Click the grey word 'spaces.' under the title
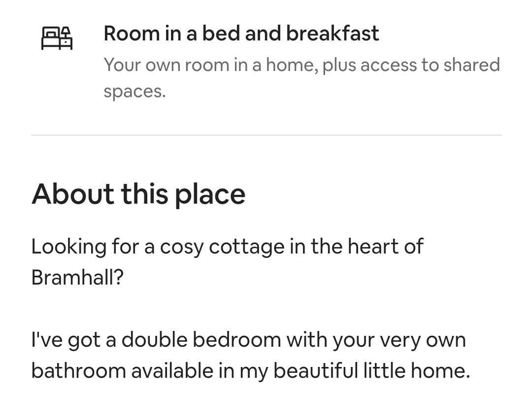This screenshot has height=399, width=532. point(134,91)
